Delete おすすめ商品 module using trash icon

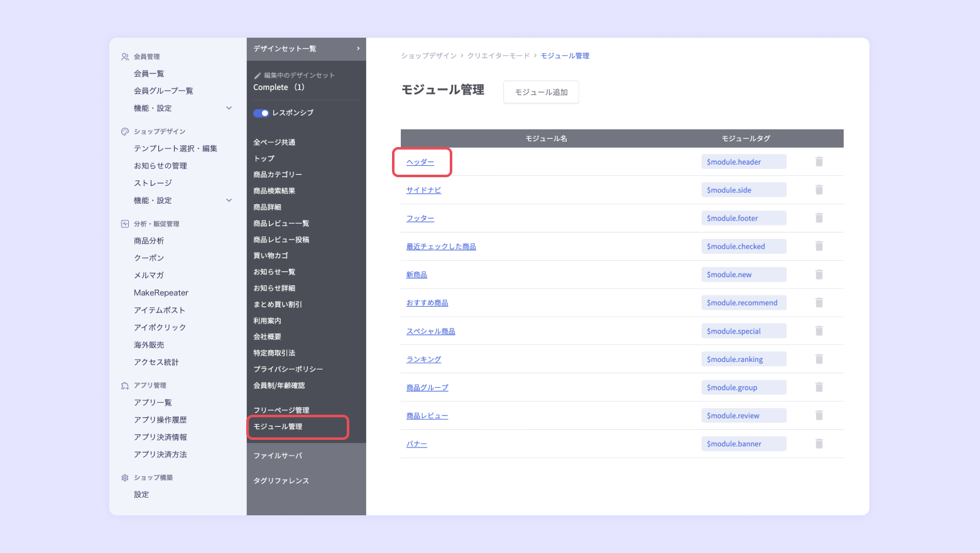(819, 303)
